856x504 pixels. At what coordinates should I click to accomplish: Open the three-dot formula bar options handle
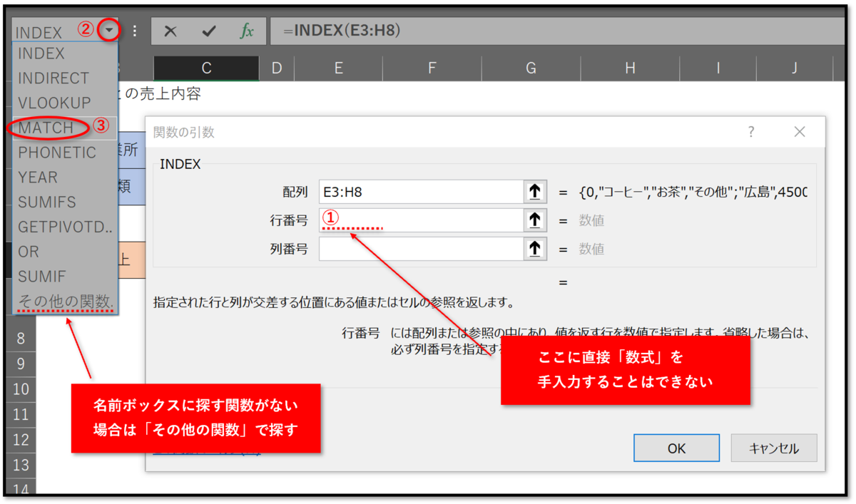pos(134,31)
